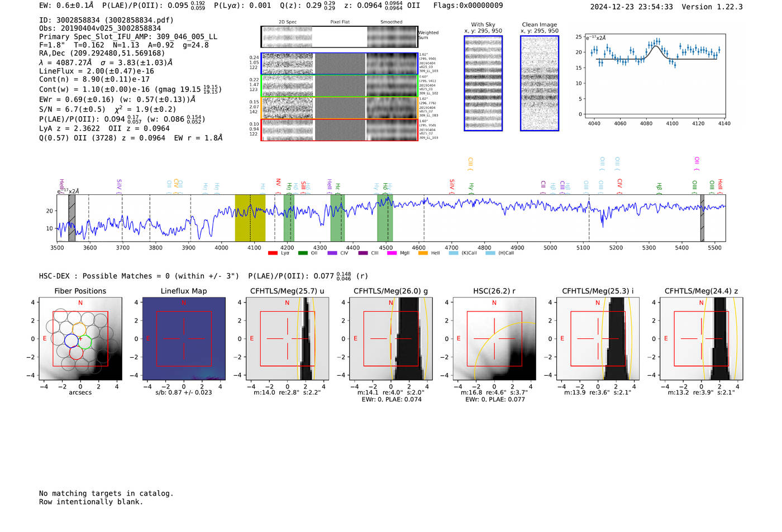Click the 'Row intentionally blank.' text
Viewport: 782px width, 532px height.
[x=91, y=502]
